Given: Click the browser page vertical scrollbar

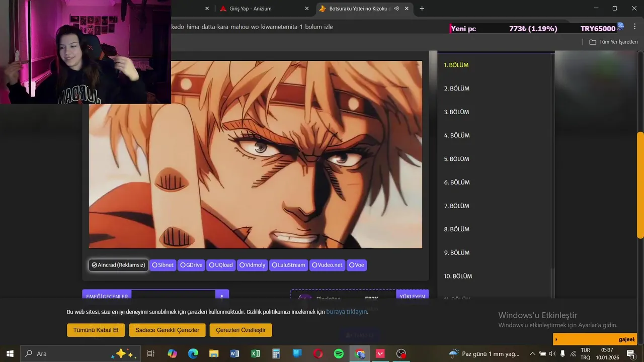Looking at the screenshot, I should 640,186.
